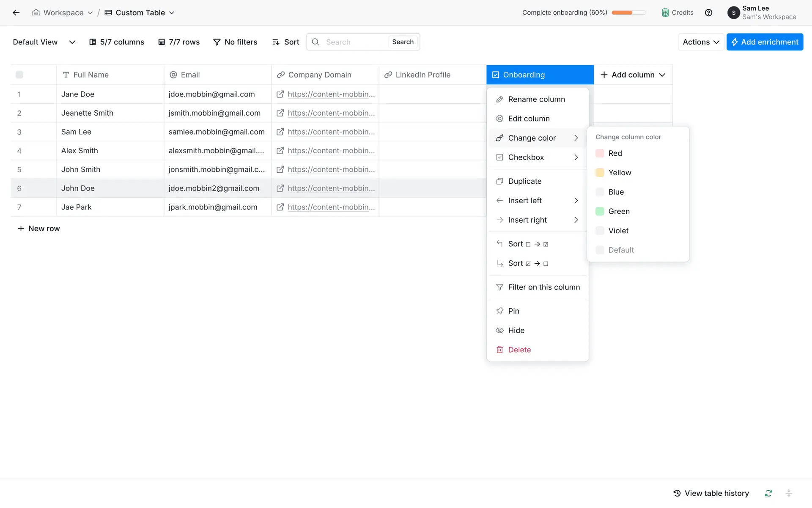Viewport: 812px width, 508px height.
Task: Click the Credits coin stack icon
Action: 665,13
